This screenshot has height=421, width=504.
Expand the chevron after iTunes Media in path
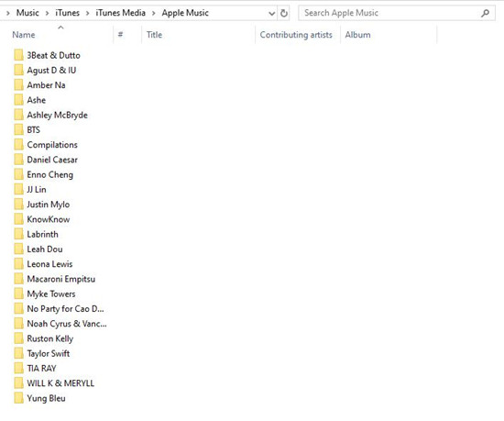(154, 13)
